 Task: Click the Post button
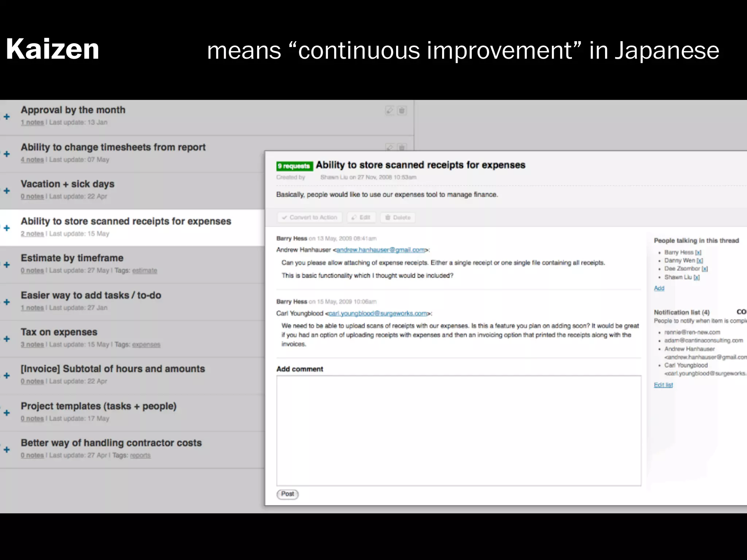tap(287, 494)
